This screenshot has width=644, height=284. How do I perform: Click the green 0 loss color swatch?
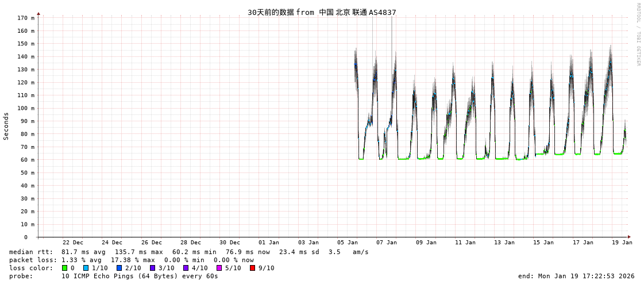[64, 268]
